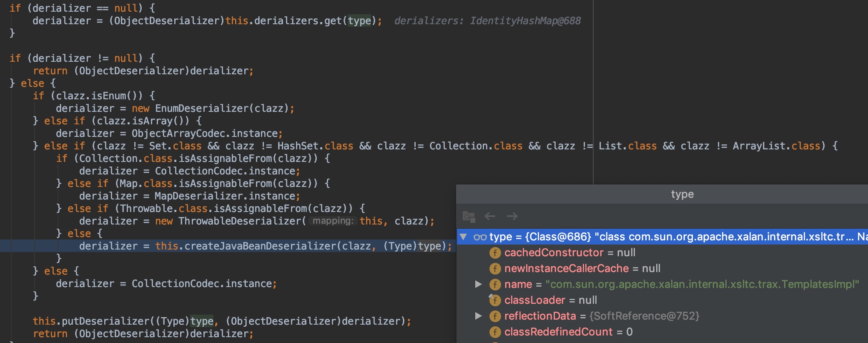Go back using the left arrow in type popup
Screen dimensions: 868x343
pyautogui.click(x=490, y=216)
